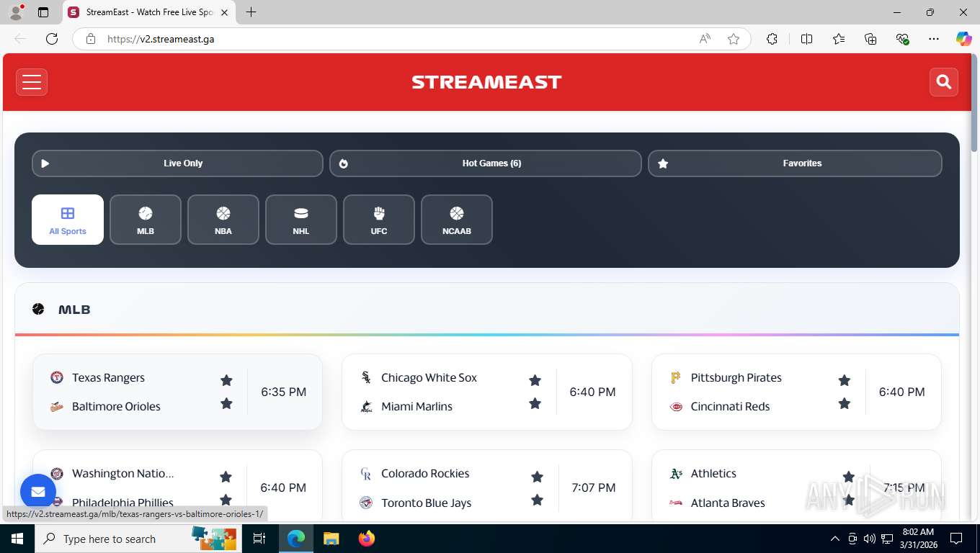Favorite Pittsburgh Pirates with its star
The image size is (980, 553).
(x=845, y=380)
